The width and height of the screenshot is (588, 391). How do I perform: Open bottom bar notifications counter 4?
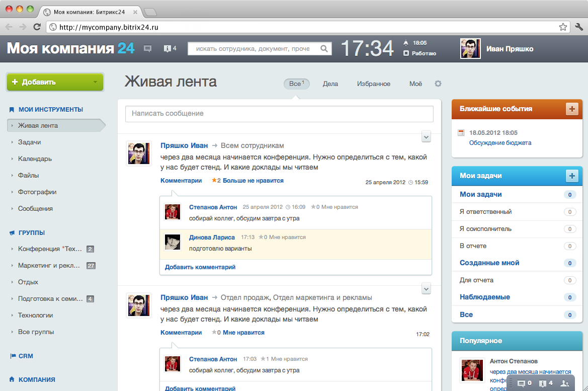coord(546,383)
